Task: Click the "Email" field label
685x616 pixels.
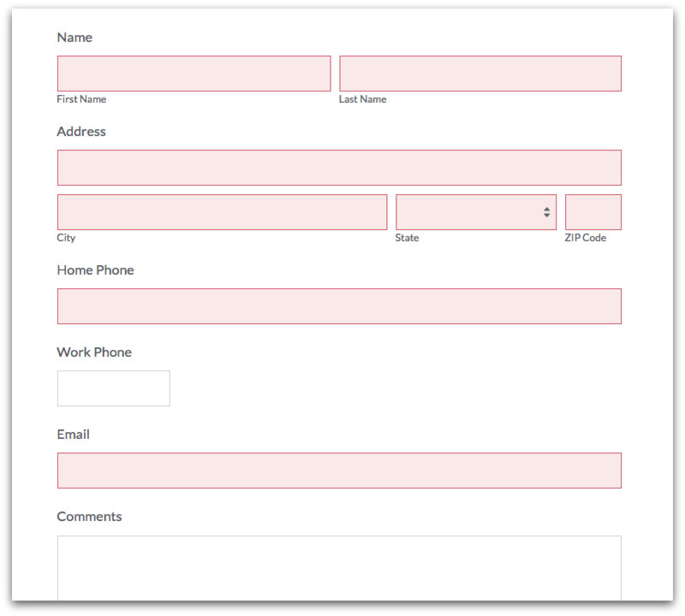Action: tap(73, 435)
